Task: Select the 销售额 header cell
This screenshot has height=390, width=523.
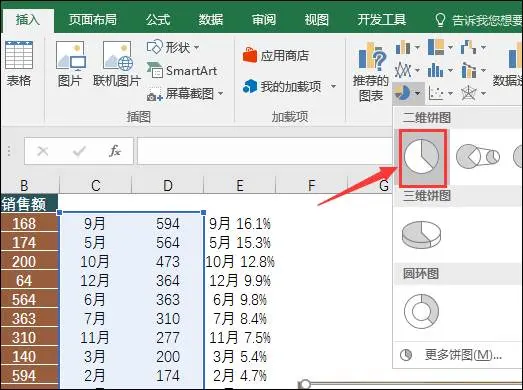Action: click(28, 204)
